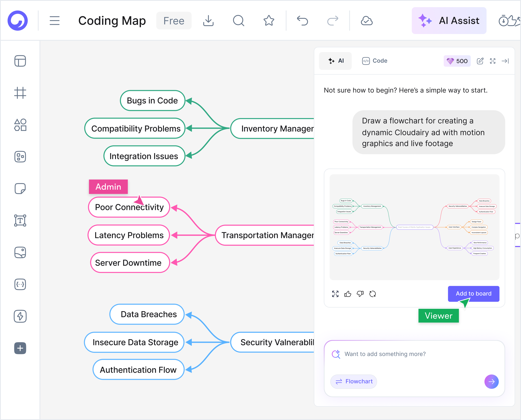
Task: Click the app logo home icon
Action: 18,21
